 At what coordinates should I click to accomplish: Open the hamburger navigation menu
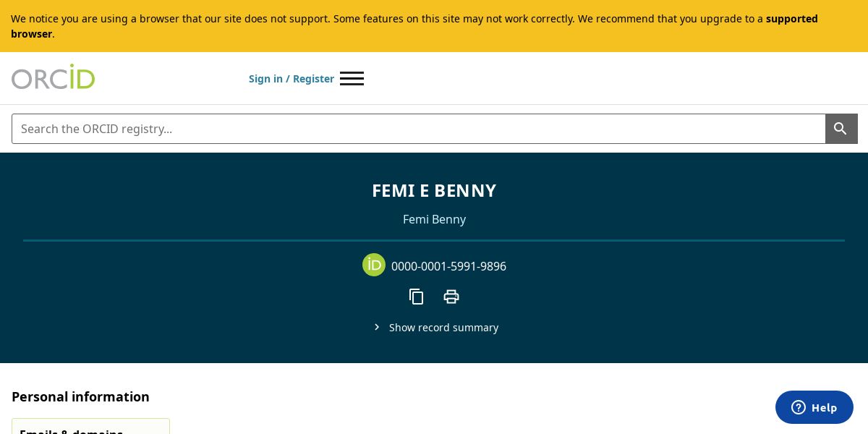352,78
